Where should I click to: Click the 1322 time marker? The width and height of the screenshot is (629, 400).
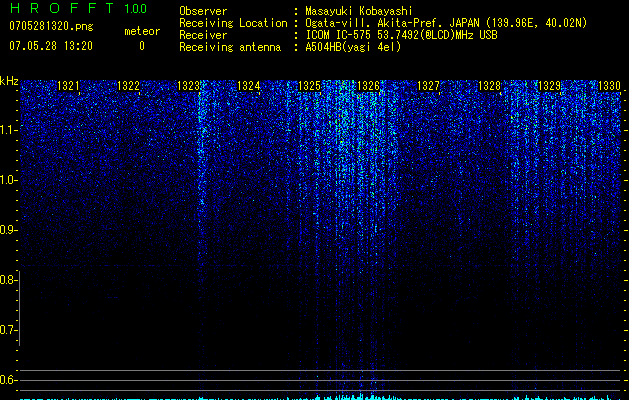pos(128,86)
